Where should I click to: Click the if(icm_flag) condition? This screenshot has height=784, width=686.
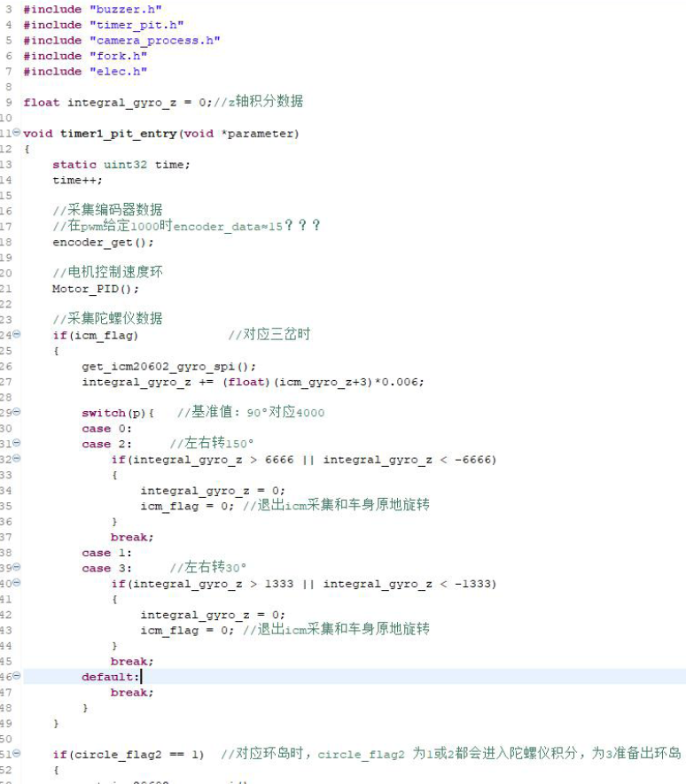point(95,336)
